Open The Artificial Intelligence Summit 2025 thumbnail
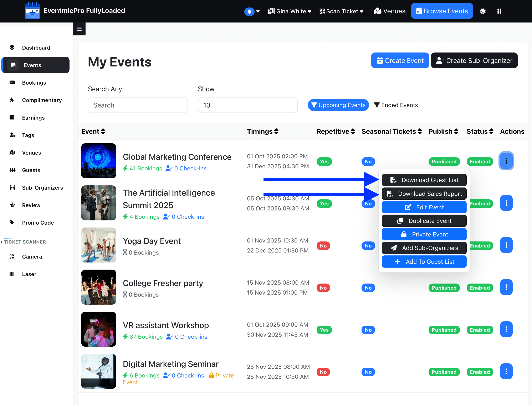532x405 pixels. click(98, 203)
